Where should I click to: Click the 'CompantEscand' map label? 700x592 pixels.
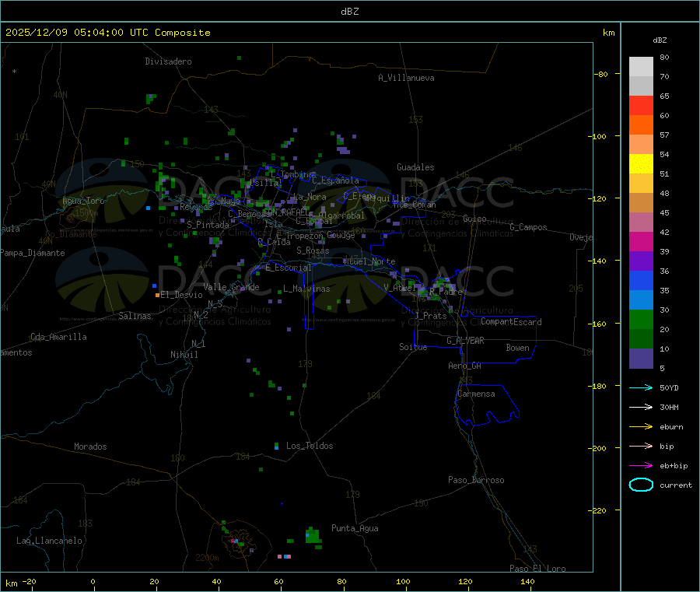(x=511, y=321)
